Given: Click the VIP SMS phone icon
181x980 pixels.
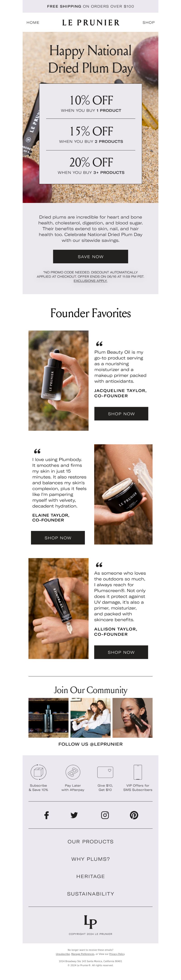Looking at the screenshot, I should [x=138, y=772].
